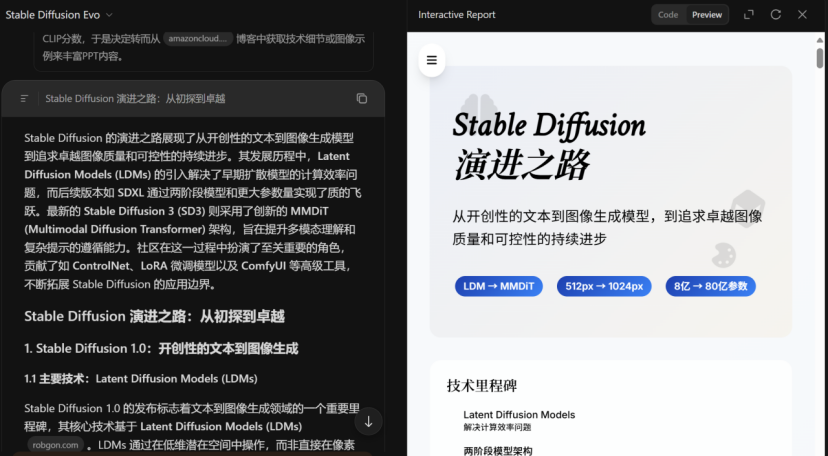Click the preview panel vertical scrollbar
Image resolution: width=828 pixels, height=456 pixels.
point(820,58)
